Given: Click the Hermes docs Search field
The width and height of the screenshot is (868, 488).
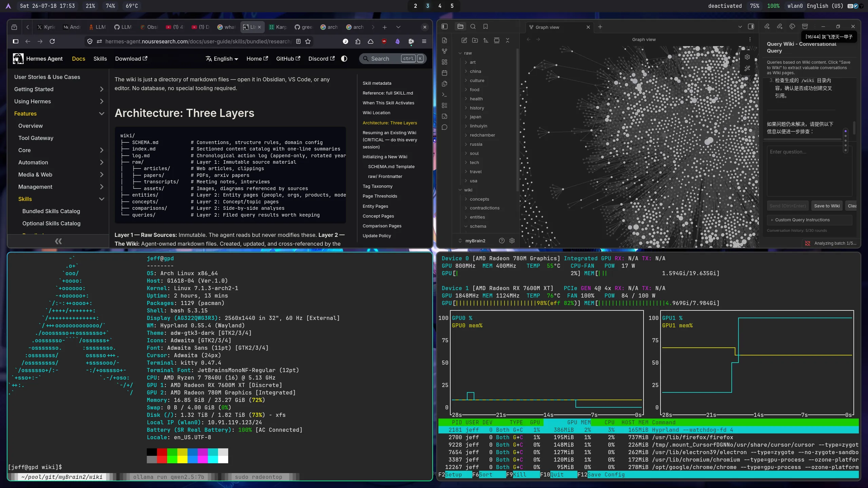Looking at the screenshot, I should (x=393, y=59).
